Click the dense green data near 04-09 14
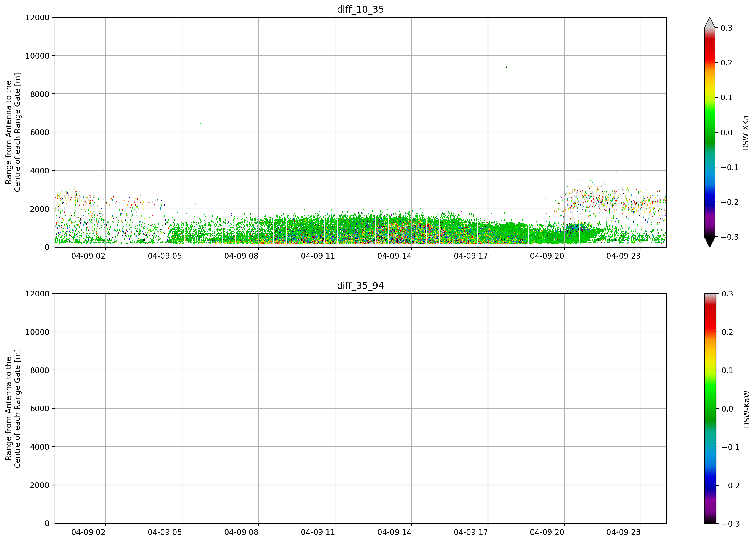 click(x=400, y=230)
